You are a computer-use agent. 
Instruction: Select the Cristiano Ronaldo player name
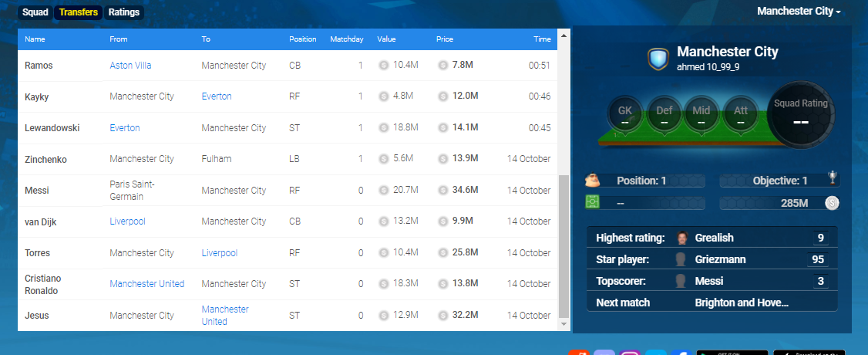click(x=43, y=285)
